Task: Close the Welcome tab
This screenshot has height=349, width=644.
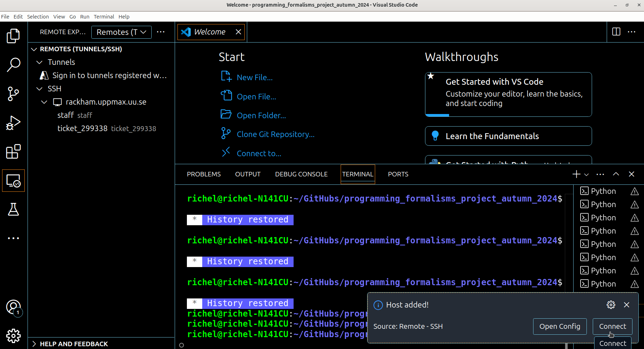Action: [x=238, y=32]
